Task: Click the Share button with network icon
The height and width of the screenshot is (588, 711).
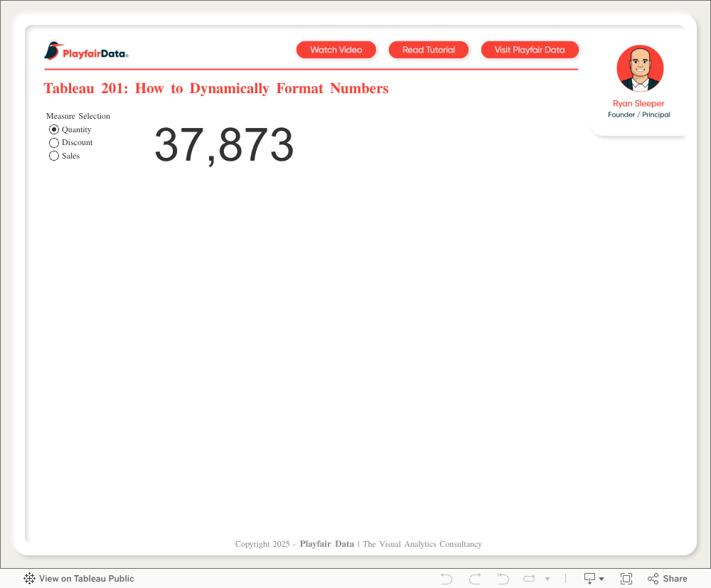Action: (667, 579)
